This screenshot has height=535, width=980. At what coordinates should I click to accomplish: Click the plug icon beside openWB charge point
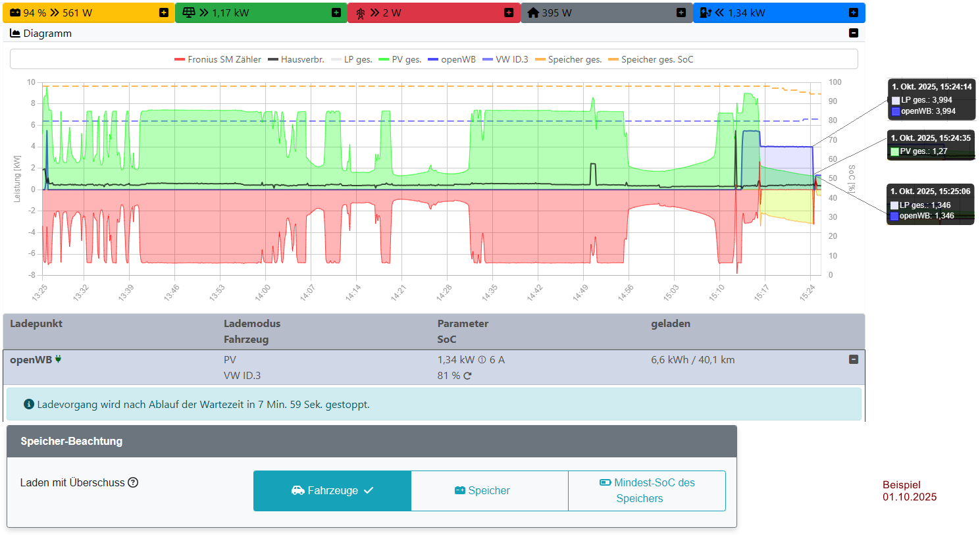coord(59,359)
